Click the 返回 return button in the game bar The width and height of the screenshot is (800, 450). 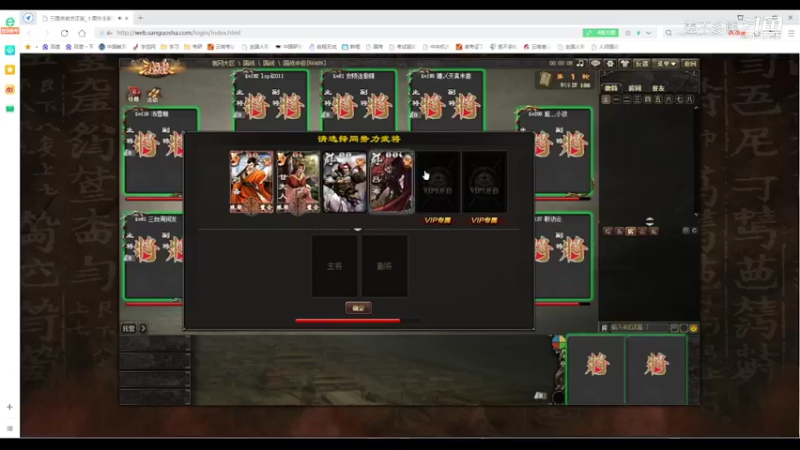[690, 63]
